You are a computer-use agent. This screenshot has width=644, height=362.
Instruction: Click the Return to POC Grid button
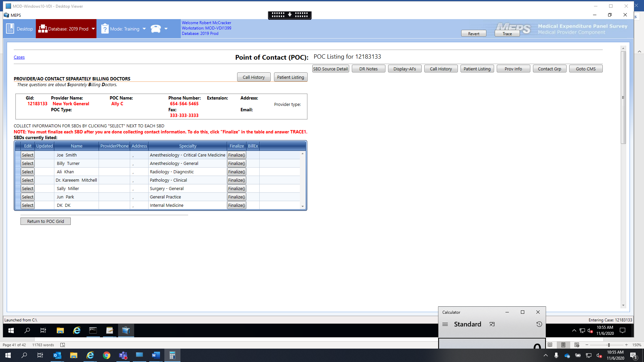[x=46, y=221]
